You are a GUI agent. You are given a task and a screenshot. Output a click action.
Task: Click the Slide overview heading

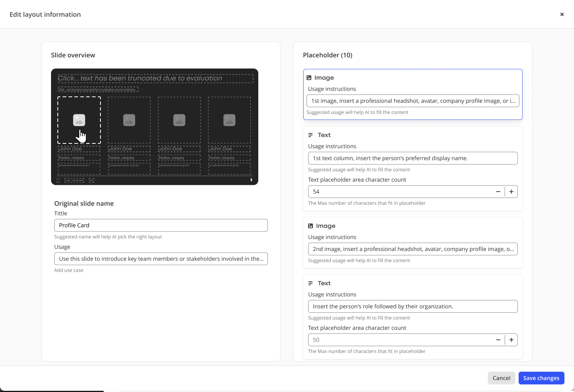tap(73, 55)
